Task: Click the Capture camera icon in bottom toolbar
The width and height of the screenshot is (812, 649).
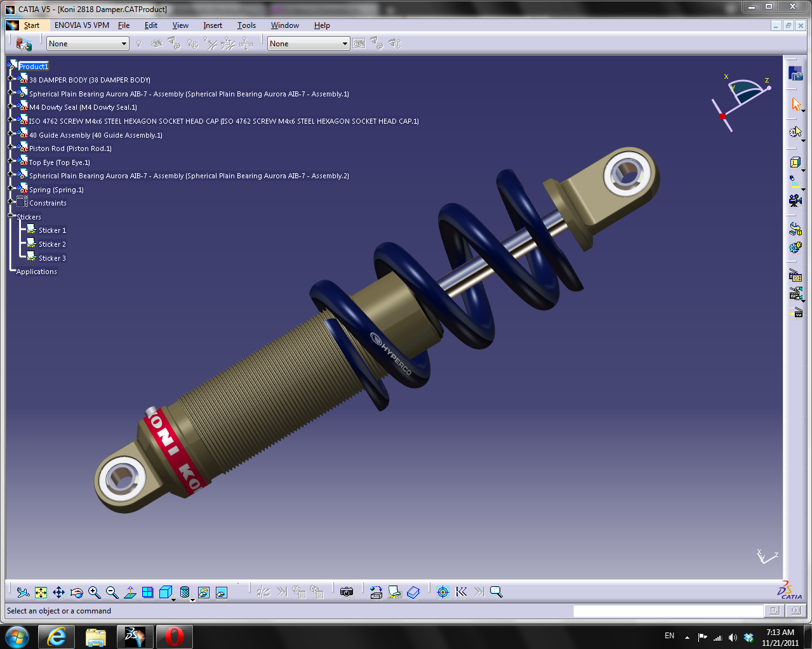Action: [346, 592]
